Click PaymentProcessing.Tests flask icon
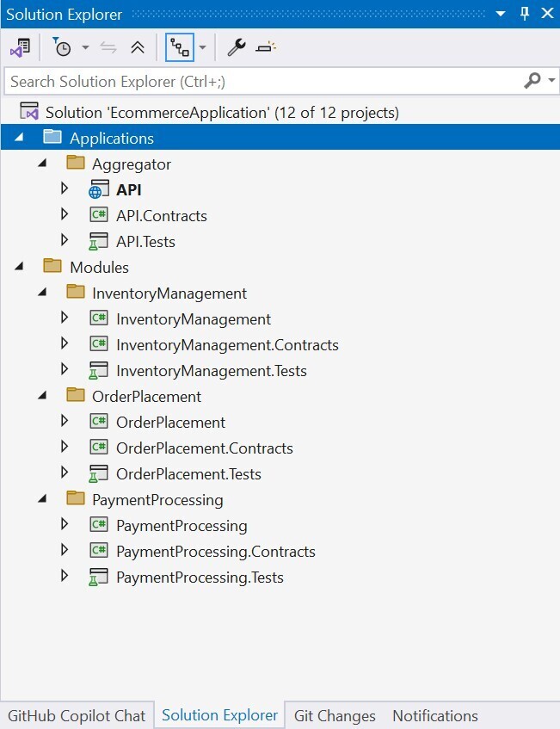Viewport: 560px width, 729px height. 98,577
